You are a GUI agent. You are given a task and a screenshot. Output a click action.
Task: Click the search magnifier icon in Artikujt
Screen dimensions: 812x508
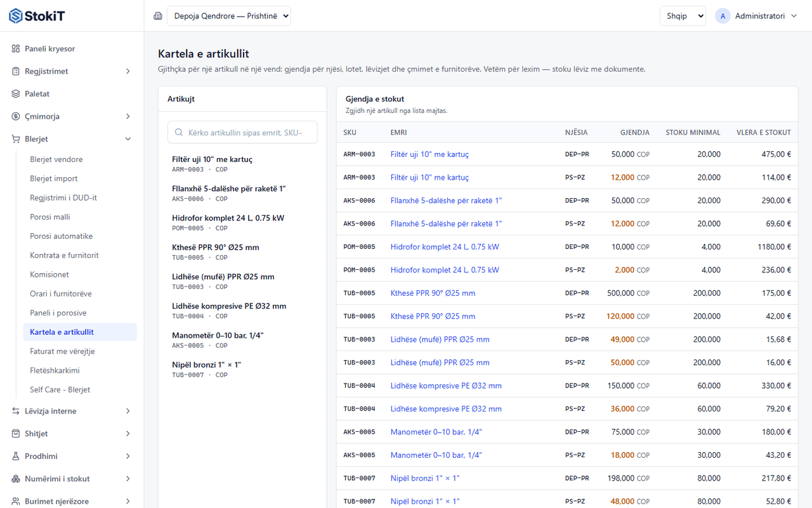[179, 133]
